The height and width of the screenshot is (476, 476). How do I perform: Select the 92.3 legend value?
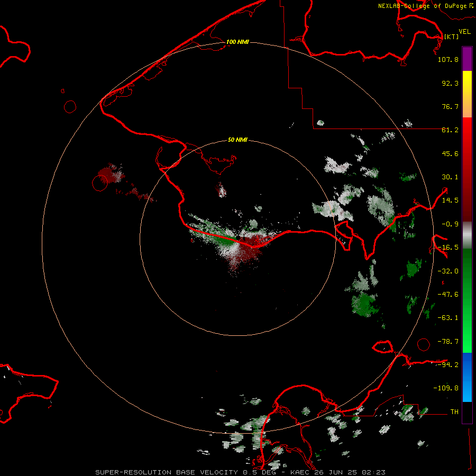click(450, 83)
